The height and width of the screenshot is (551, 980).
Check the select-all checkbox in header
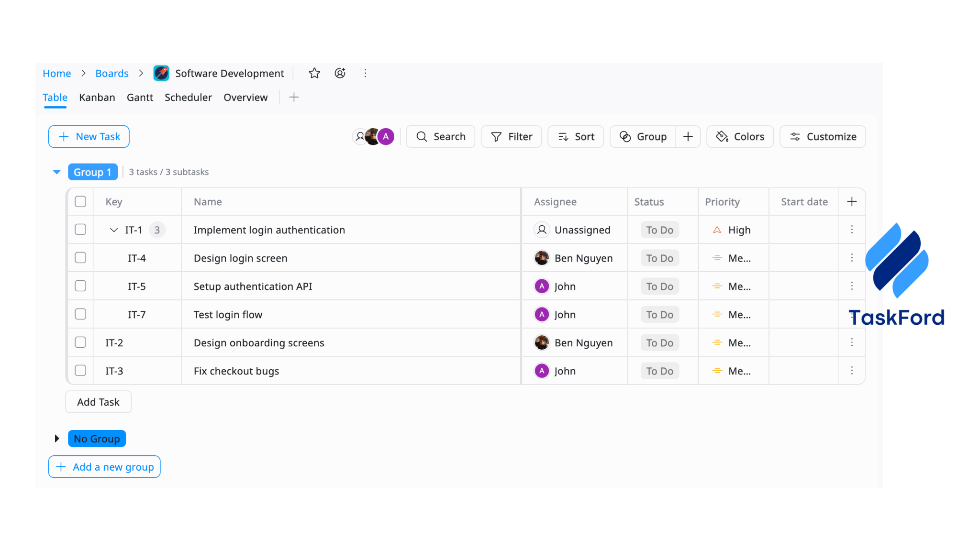click(80, 202)
